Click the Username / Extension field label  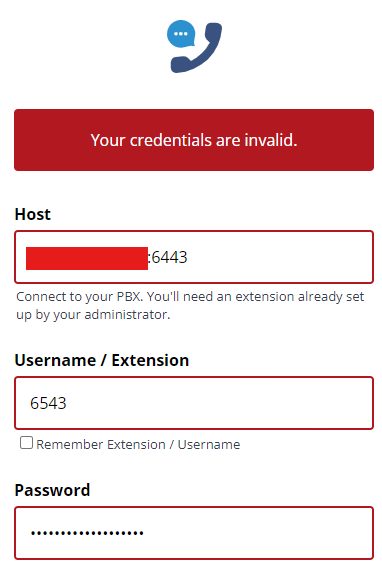click(102, 360)
